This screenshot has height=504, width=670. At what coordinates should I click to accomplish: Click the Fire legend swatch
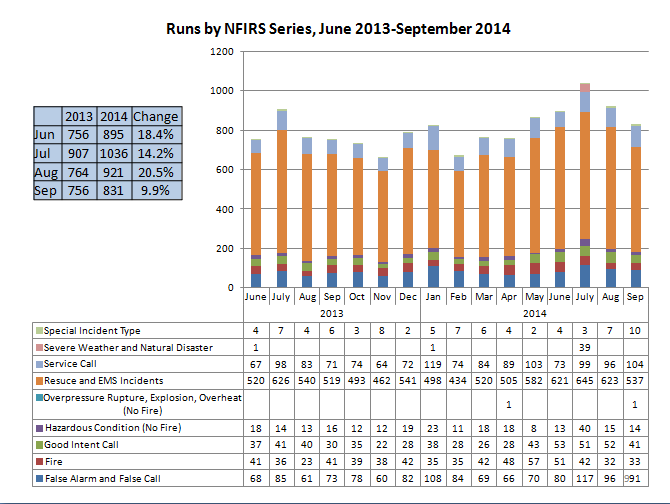click(x=39, y=461)
